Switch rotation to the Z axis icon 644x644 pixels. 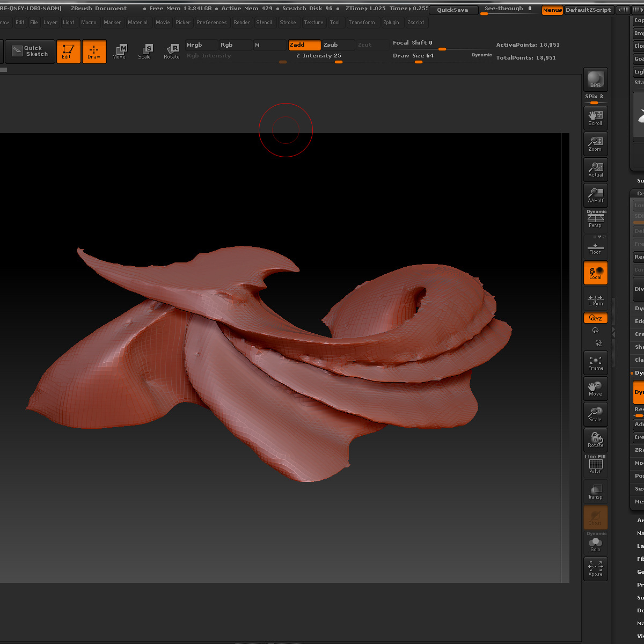tap(598, 343)
